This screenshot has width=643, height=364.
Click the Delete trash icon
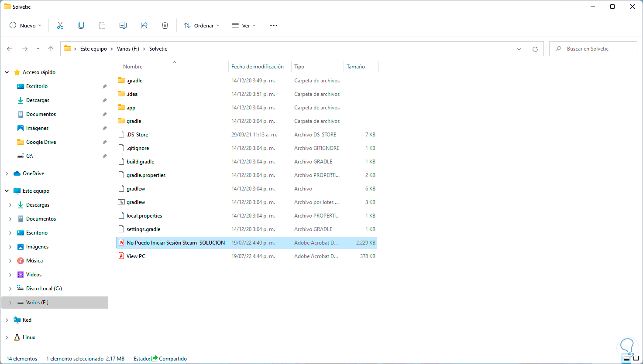[165, 25]
